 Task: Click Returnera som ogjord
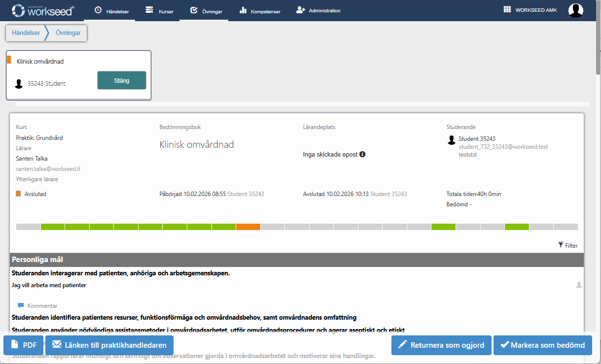tap(441, 345)
